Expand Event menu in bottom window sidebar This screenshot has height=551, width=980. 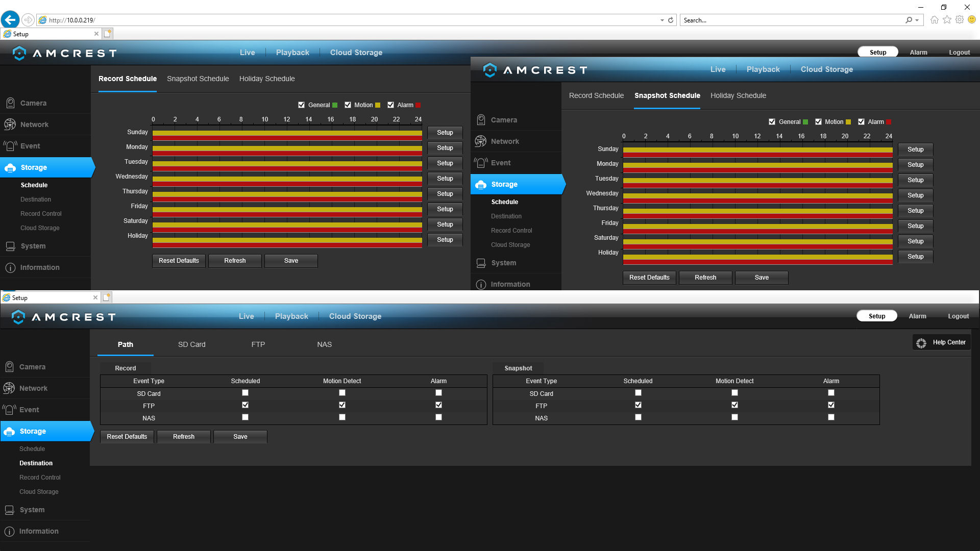45,410
